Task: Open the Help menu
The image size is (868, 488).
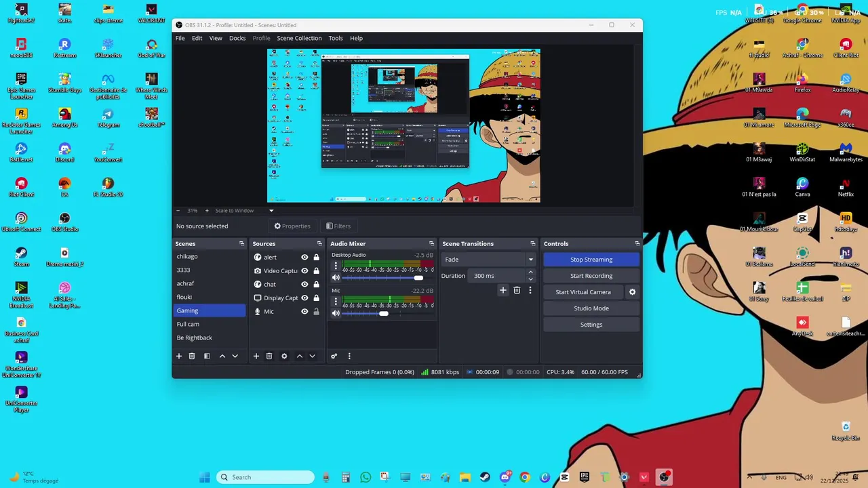Action: click(356, 38)
